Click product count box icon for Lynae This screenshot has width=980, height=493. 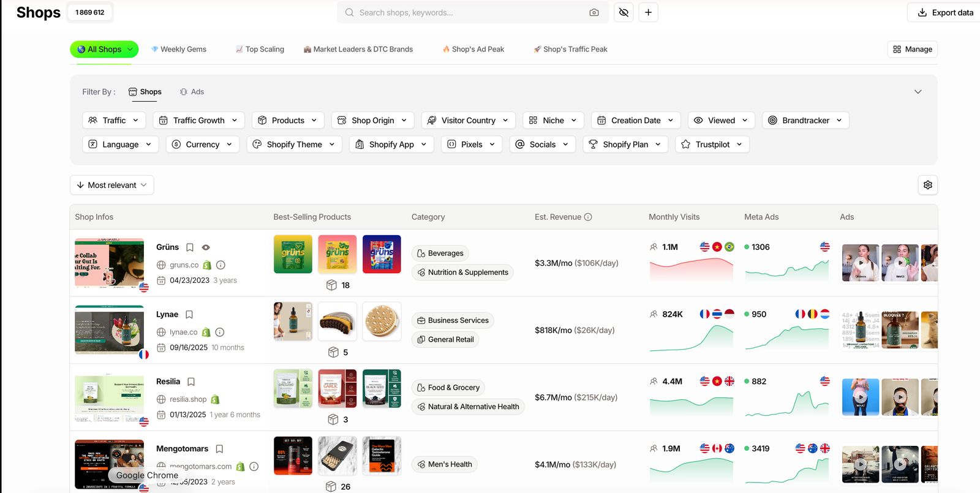click(x=333, y=352)
